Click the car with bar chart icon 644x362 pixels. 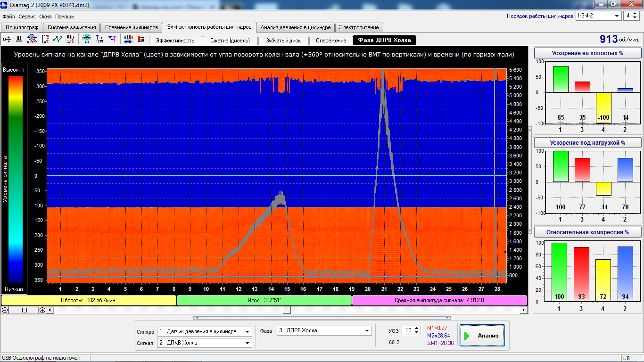(x=128, y=39)
